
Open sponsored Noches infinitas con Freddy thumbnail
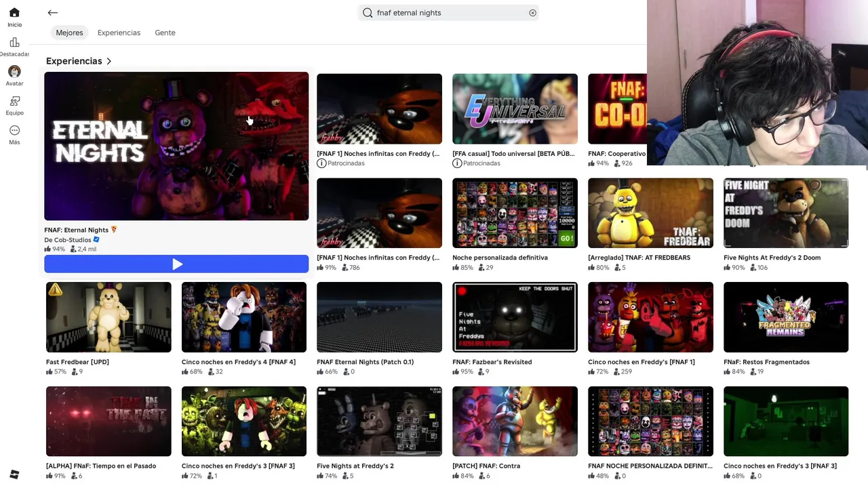[x=379, y=108]
